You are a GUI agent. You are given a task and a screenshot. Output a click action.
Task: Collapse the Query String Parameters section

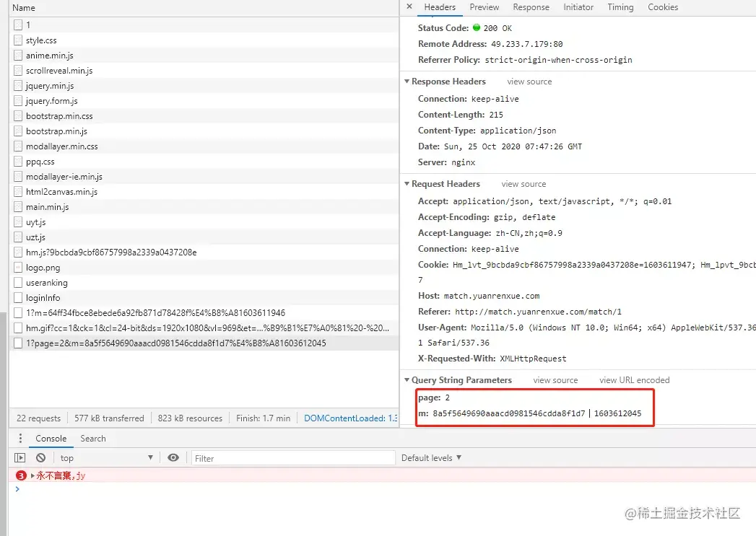point(407,380)
